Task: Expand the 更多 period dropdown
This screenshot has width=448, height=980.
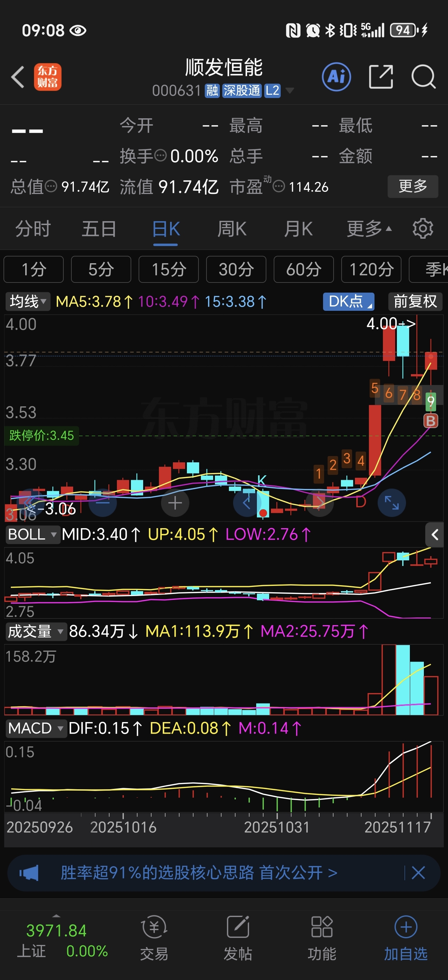Action: tap(369, 229)
